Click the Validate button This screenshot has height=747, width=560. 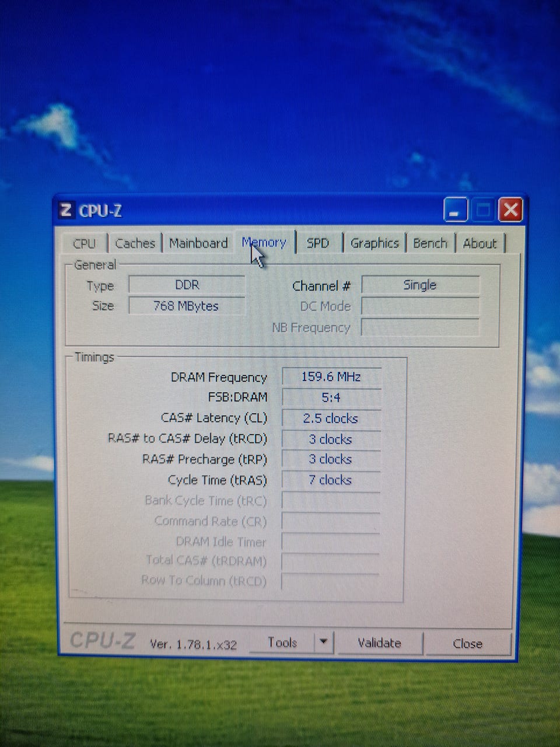379,643
